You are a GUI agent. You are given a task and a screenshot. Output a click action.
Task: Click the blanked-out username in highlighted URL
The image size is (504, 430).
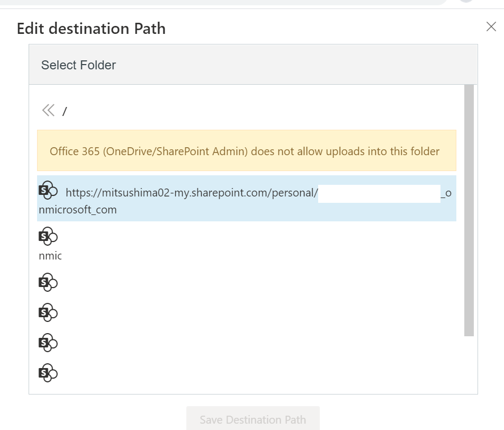tap(379, 193)
